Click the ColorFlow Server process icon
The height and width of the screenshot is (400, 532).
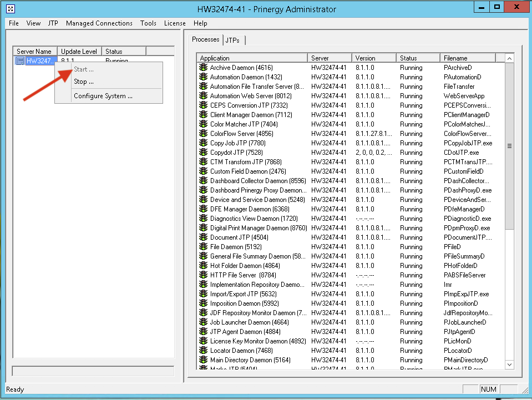point(203,134)
